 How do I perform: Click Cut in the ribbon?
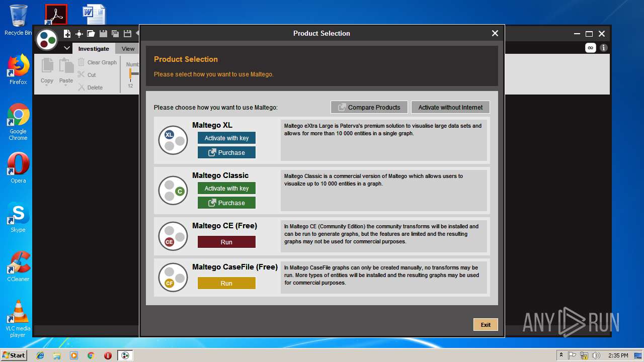click(87, 75)
